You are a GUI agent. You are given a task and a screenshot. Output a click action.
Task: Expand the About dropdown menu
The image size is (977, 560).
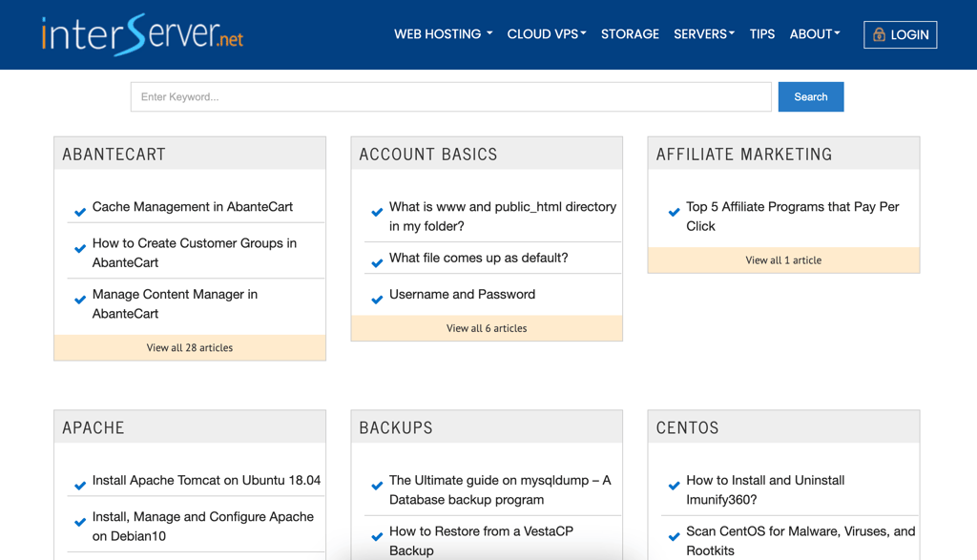point(815,34)
